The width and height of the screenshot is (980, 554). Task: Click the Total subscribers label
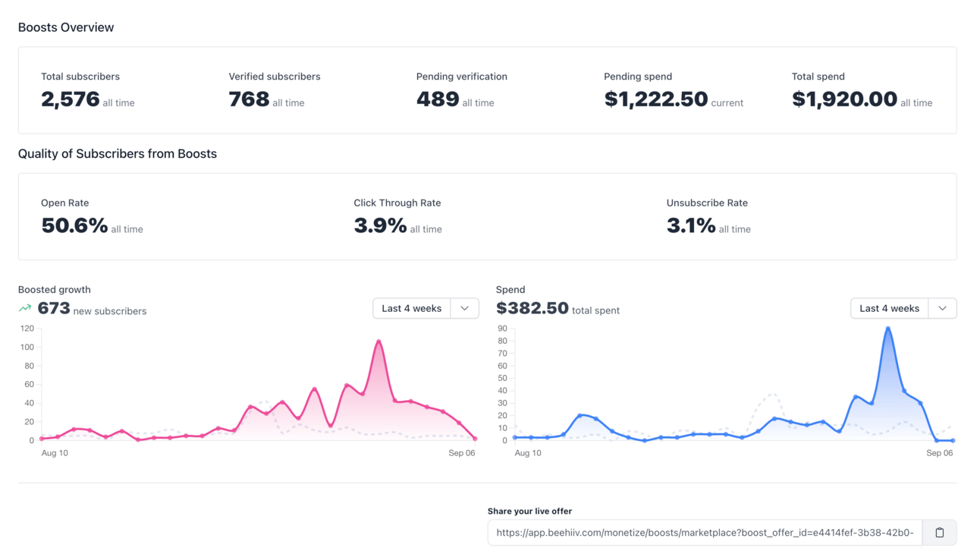click(x=80, y=77)
